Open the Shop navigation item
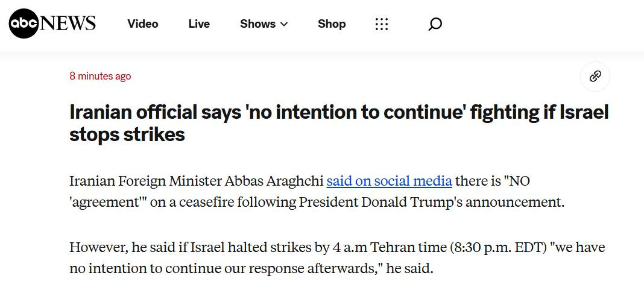The height and width of the screenshot is (302, 644). click(x=332, y=24)
